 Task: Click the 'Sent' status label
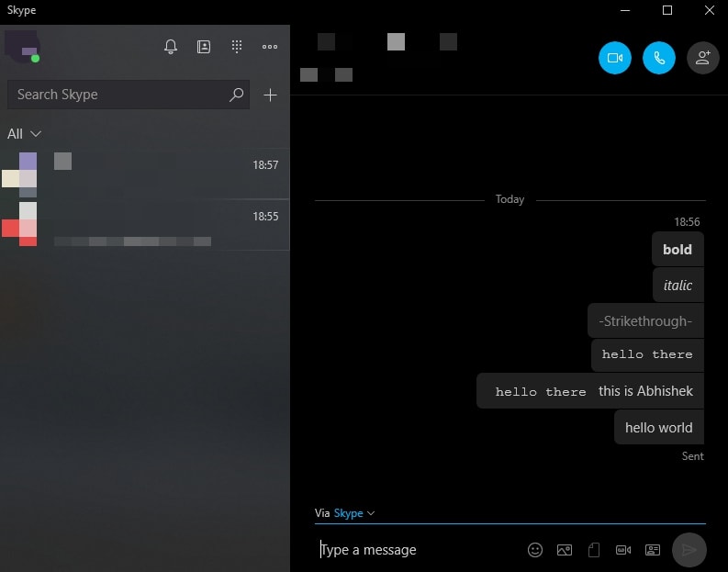point(692,456)
